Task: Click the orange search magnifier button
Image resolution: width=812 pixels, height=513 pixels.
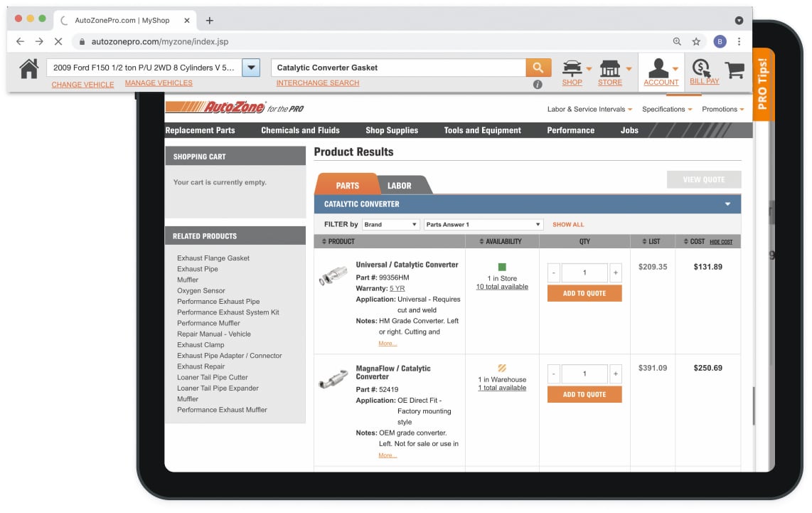Action: (x=538, y=68)
